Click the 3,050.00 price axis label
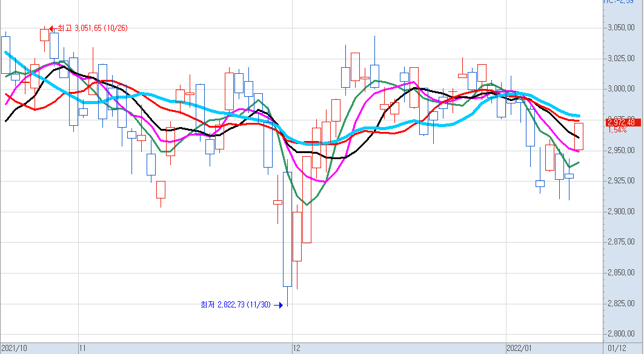The width and height of the screenshot is (644, 354). (x=622, y=28)
